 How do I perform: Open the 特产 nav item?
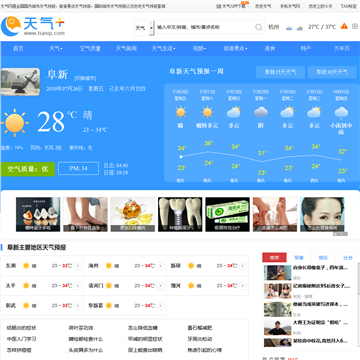click(306, 49)
